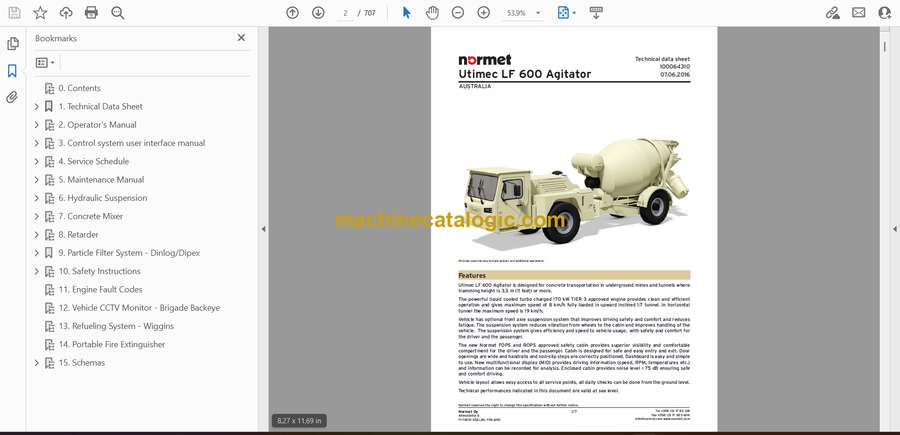Viewport: 900px width, 435px height.
Task: Go to 6. Hydraulic Suspension section
Action: click(103, 198)
